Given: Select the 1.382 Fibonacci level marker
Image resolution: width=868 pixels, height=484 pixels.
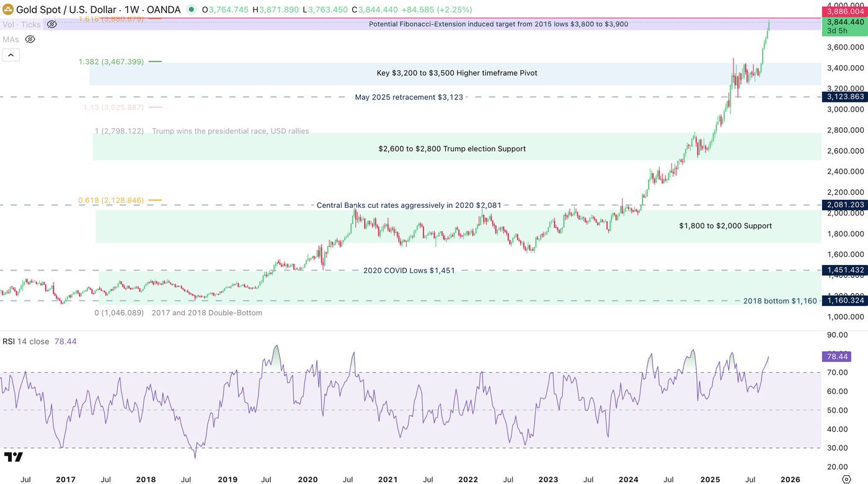Looking at the screenshot, I should pyautogui.click(x=112, y=62).
